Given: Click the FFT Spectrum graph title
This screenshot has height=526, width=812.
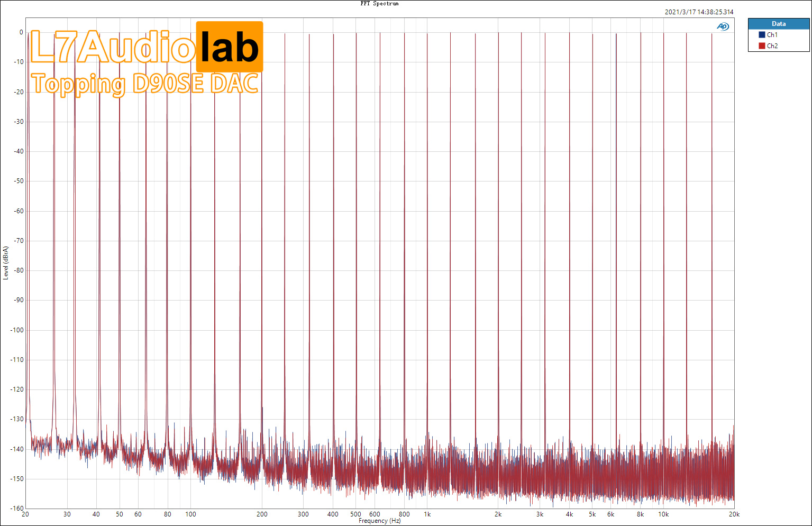Looking at the screenshot, I should (379, 3).
